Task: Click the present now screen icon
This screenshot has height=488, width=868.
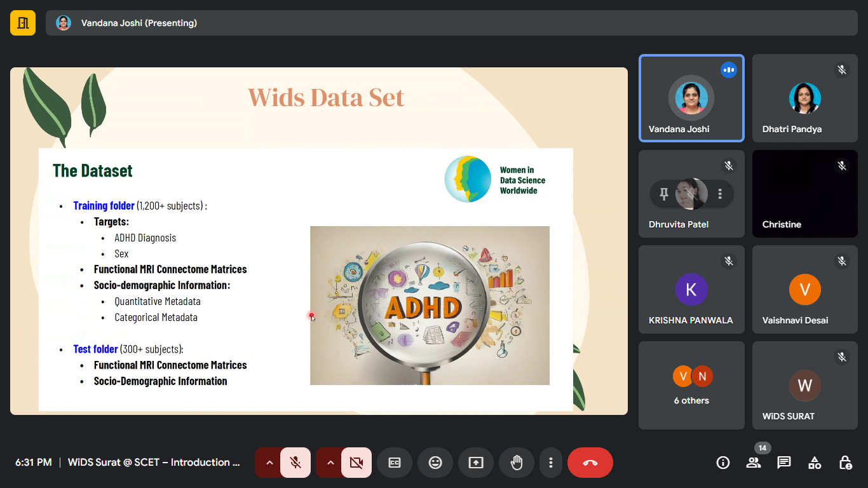Action: [476, 463]
